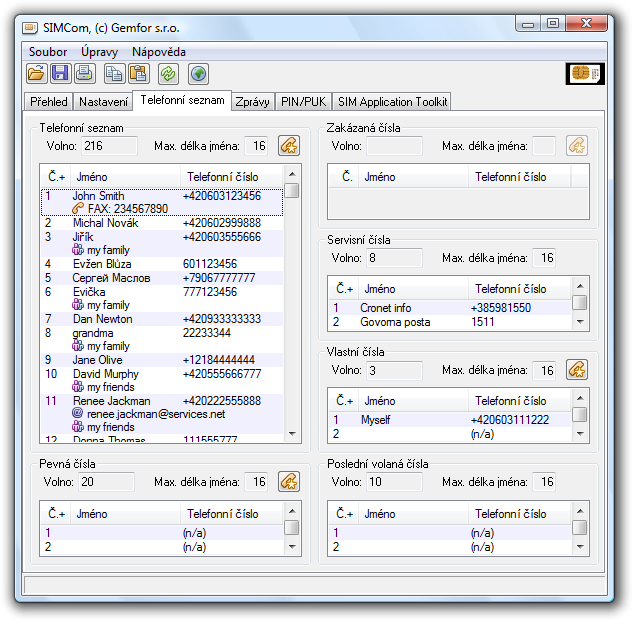This screenshot has height=621, width=633.
Task: Click the open file folder icon
Action: point(36,73)
